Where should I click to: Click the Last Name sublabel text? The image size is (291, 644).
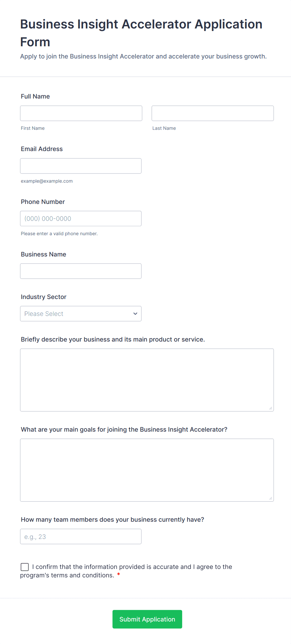click(x=164, y=128)
